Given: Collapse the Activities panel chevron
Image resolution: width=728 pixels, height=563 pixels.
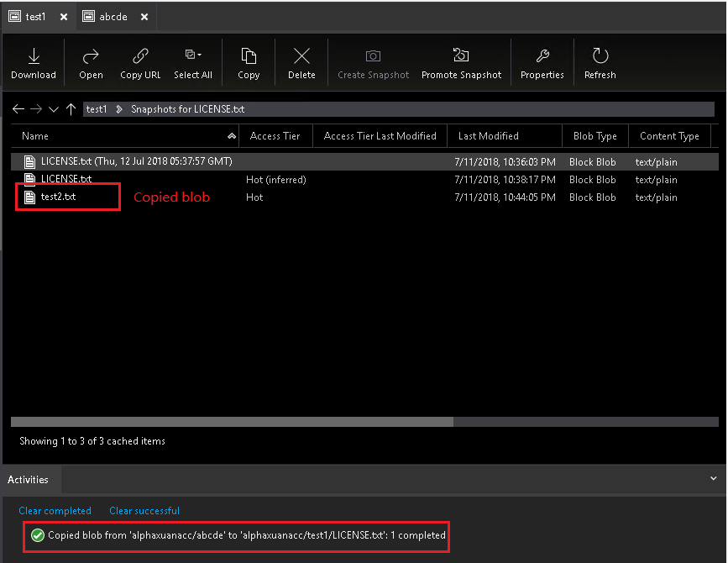Looking at the screenshot, I should 713,479.
